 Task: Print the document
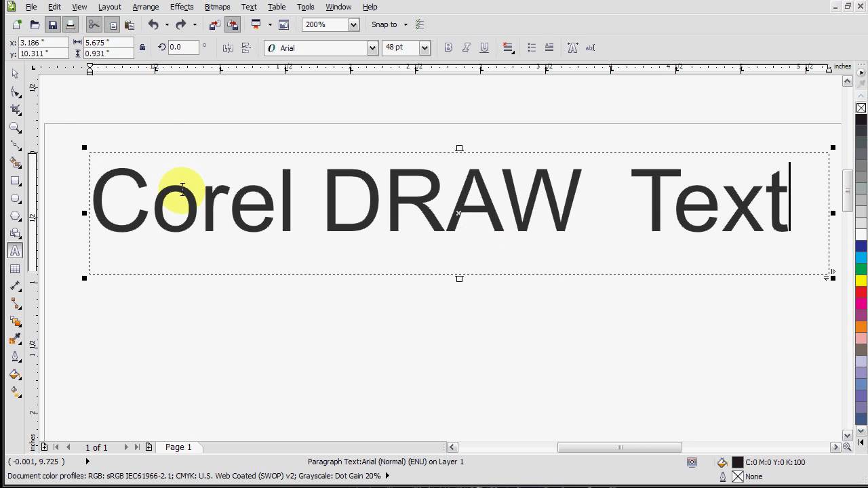pyautogui.click(x=70, y=25)
